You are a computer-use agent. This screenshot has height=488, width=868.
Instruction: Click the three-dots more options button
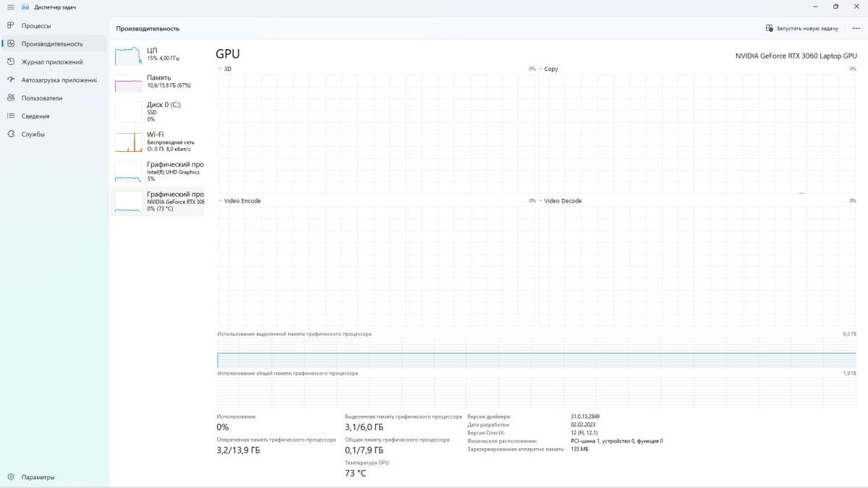pyautogui.click(x=856, y=28)
